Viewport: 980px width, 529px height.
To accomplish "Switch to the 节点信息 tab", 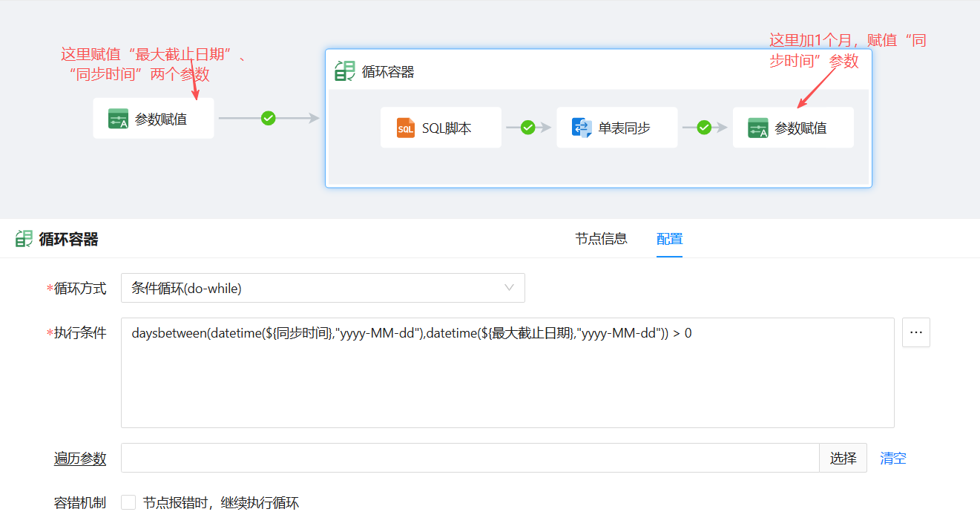I will pos(601,239).
